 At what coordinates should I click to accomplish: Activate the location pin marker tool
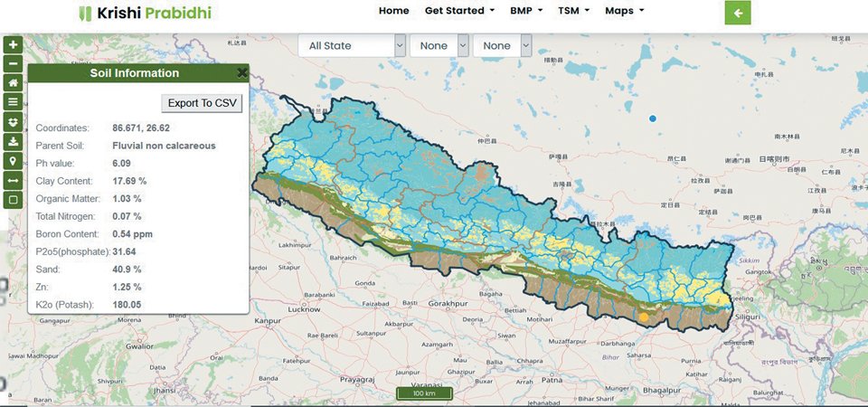pyautogui.click(x=13, y=160)
